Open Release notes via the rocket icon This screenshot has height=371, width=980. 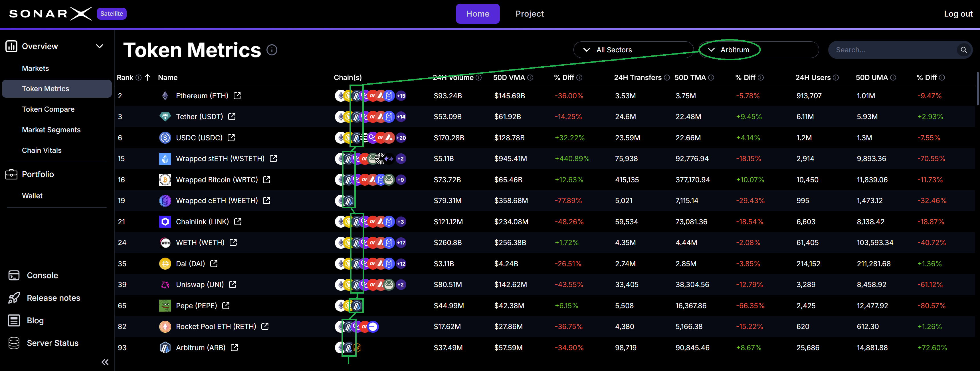(14, 298)
